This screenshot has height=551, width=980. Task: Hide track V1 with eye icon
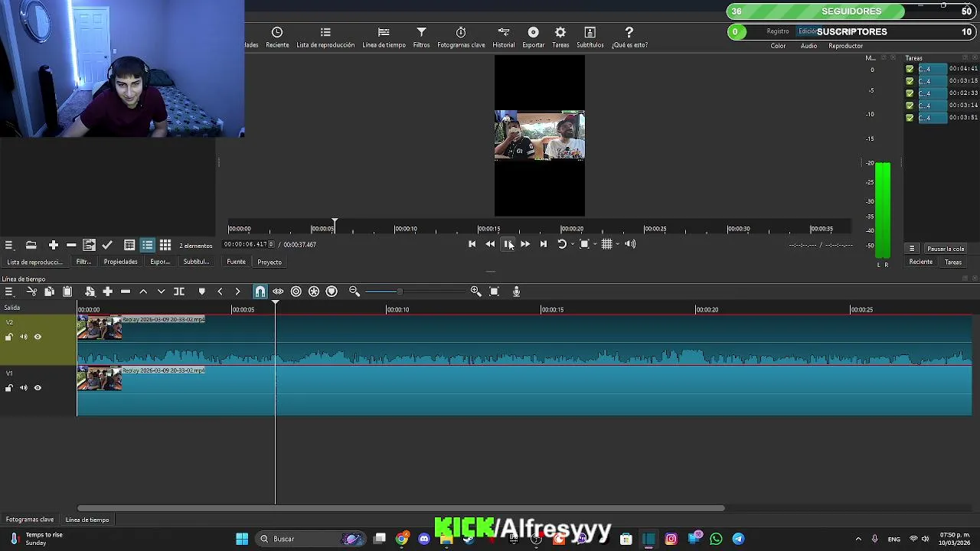38,388
